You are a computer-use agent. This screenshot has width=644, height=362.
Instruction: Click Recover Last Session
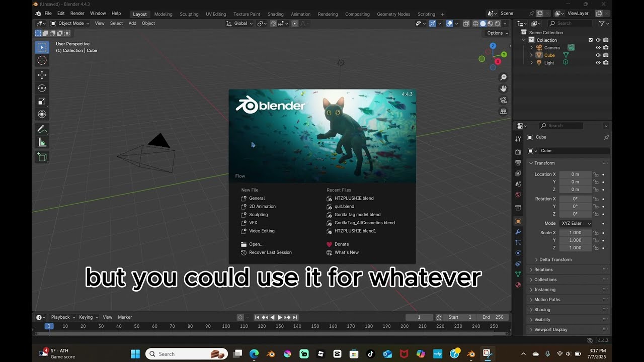coord(270,252)
